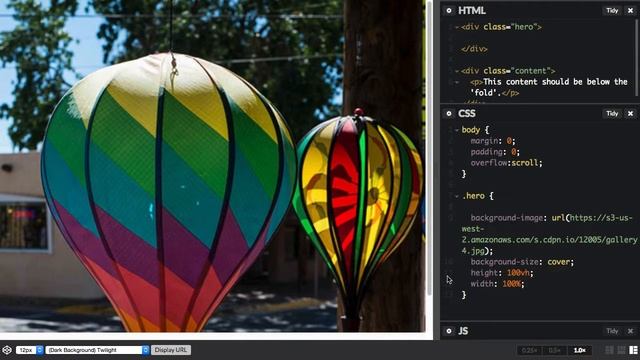Viewport: 640px width, 360px height.
Task: Click the 'padding: 0;' line
Action: coord(495,152)
